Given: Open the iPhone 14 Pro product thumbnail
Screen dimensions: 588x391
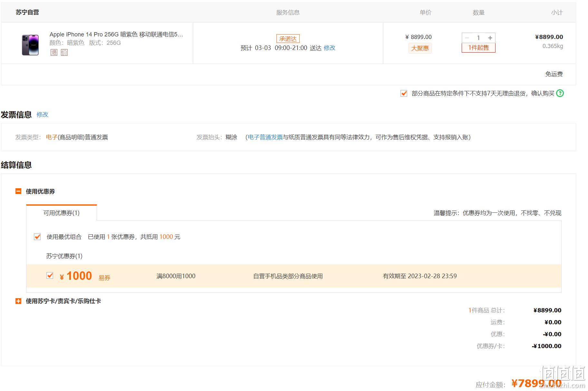Looking at the screenshot, I should coord(30,45).
